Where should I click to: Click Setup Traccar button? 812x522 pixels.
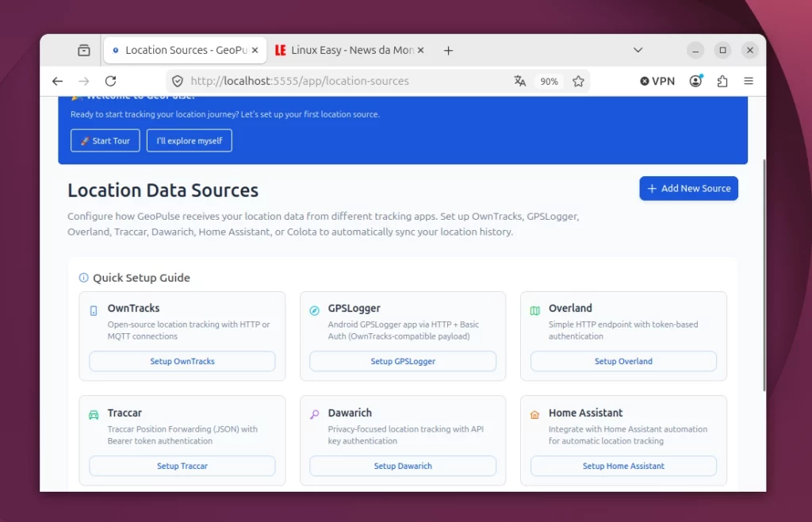182,466
